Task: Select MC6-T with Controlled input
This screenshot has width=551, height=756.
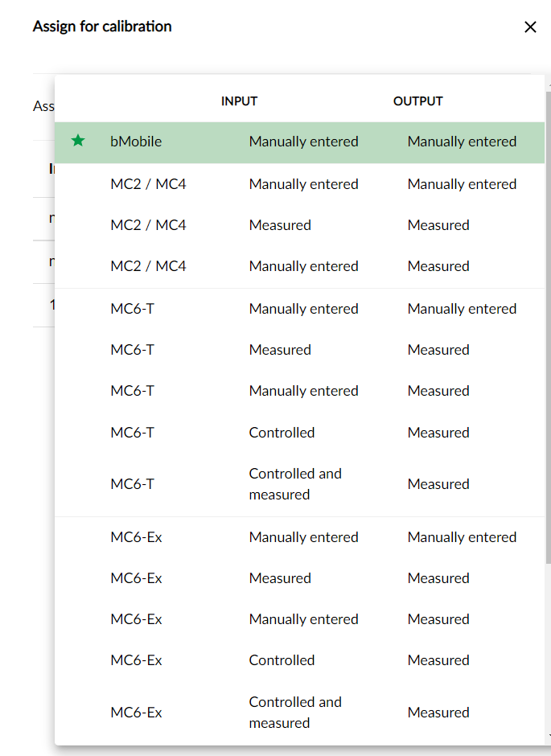Action: click(x=299, y=433)
